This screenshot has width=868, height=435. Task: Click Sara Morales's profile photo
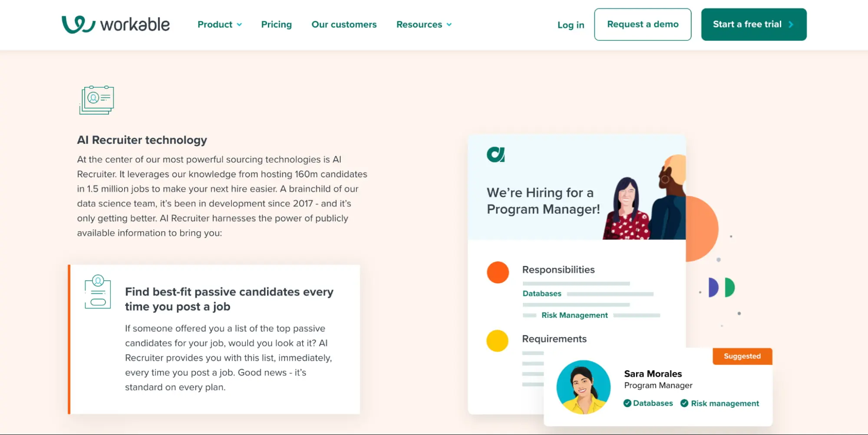[583, 387]
